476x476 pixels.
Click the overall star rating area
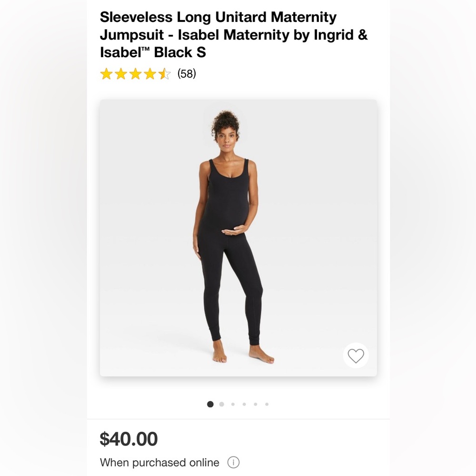pyautogui.click(x=136, y=74)
